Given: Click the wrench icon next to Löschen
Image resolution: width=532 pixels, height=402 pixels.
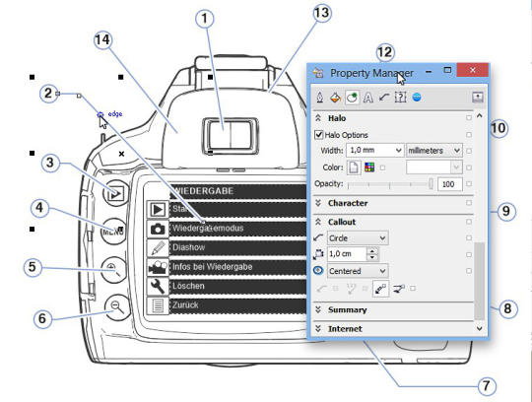Looking at the screenshot, I should (158, 286).
